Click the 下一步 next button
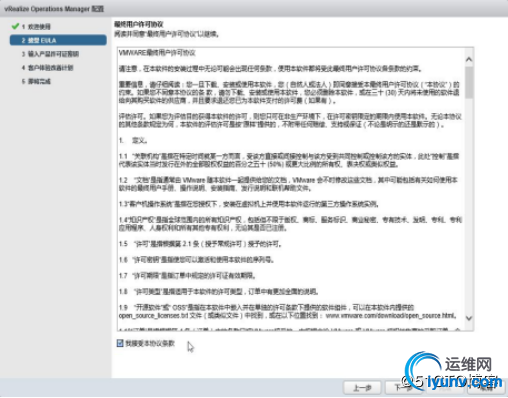 pos(404,388)
